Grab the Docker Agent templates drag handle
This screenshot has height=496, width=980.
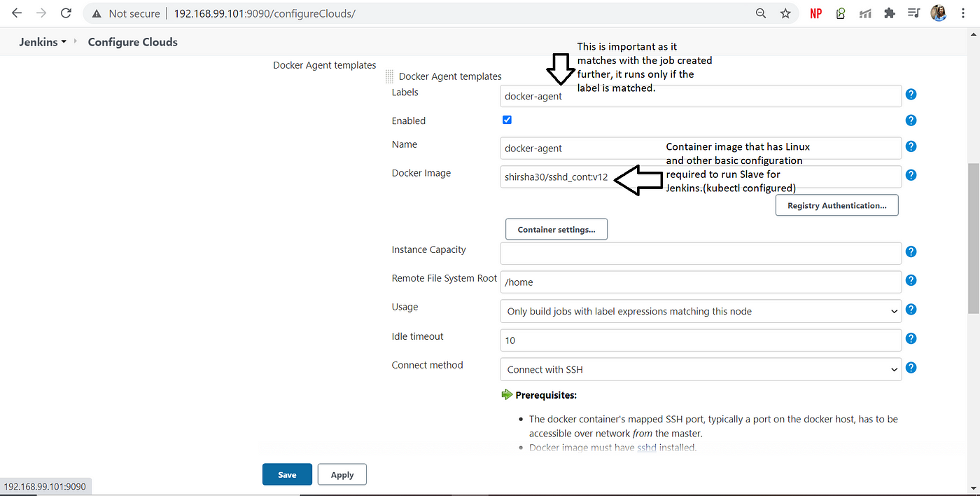pyautogui.click(x=389, y=76)
